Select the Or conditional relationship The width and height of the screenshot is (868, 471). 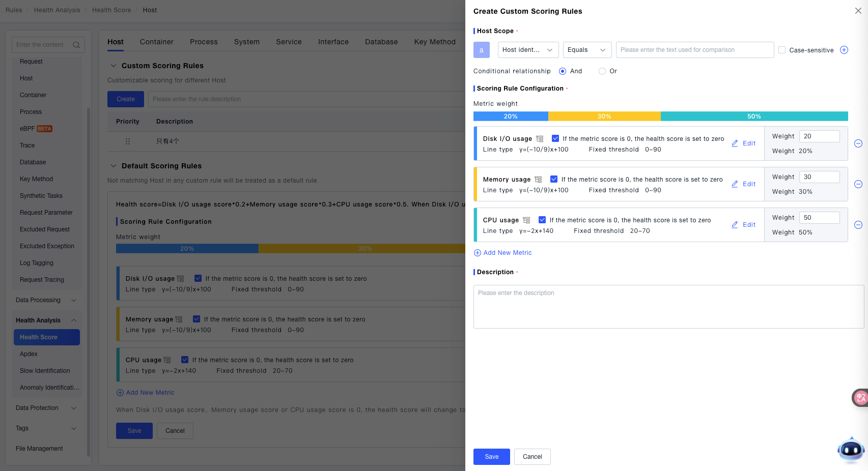pyautogui.click(x=602, y=71)
